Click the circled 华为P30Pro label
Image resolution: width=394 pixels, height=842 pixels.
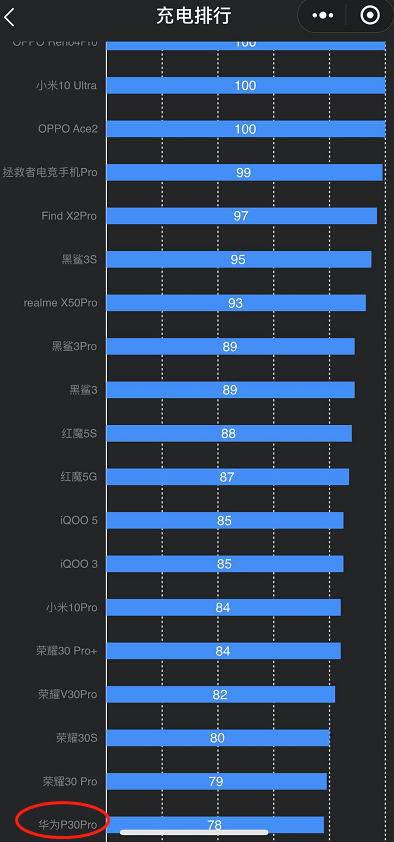click(x=67, y=824)
